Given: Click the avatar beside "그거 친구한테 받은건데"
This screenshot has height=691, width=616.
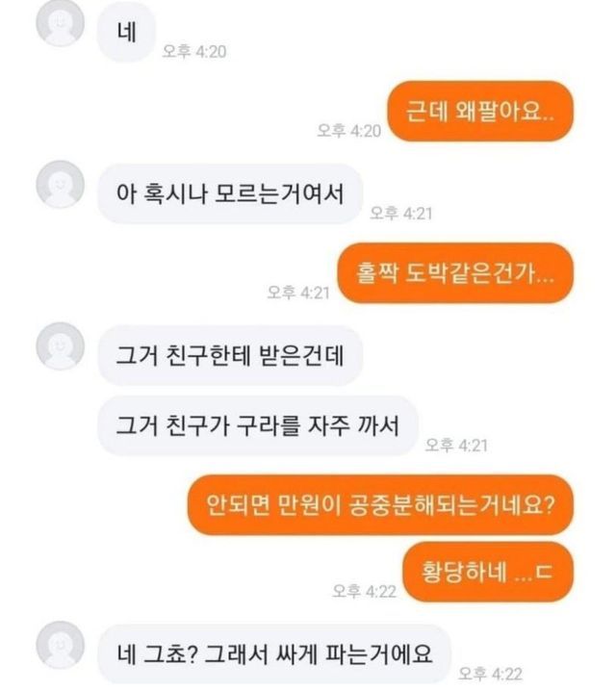Looking at the screenshot, I should click(60, 345).
